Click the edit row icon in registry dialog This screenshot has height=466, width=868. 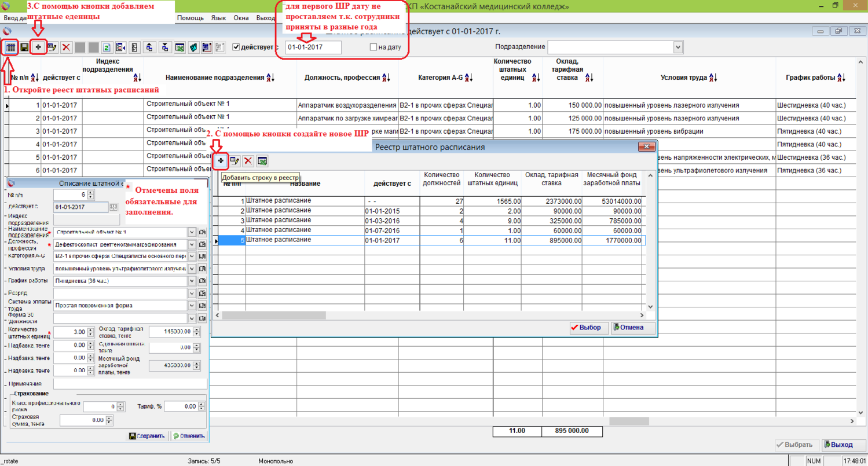(x=235, y=161)
